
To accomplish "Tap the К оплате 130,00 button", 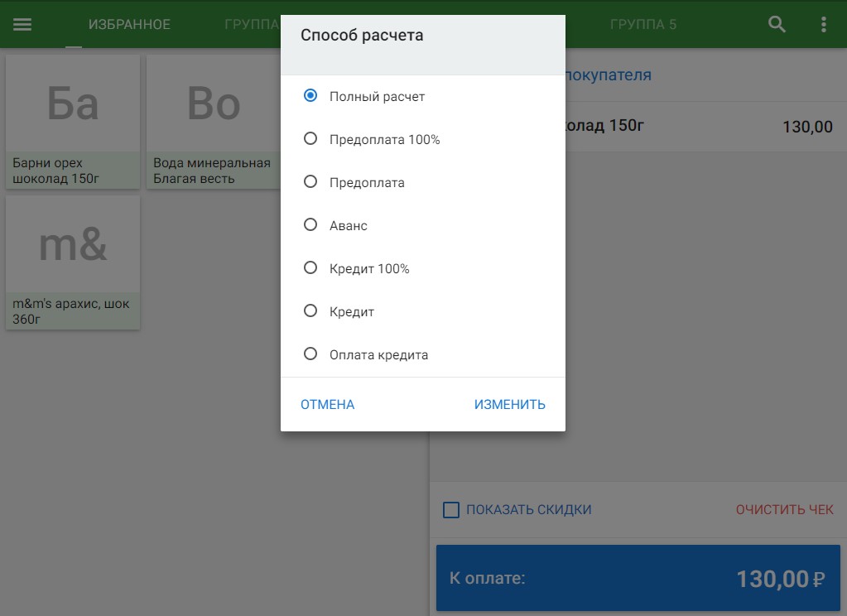I will pos(638,578).
